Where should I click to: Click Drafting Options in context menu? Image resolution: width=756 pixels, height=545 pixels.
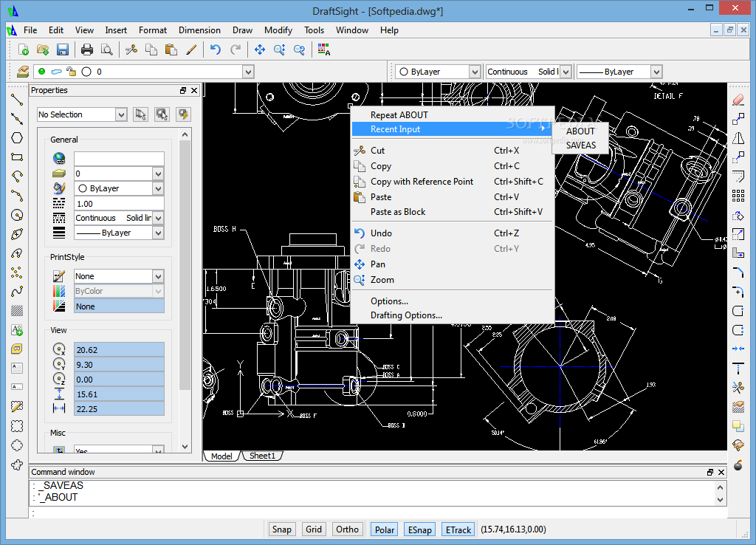click(406, 315)
